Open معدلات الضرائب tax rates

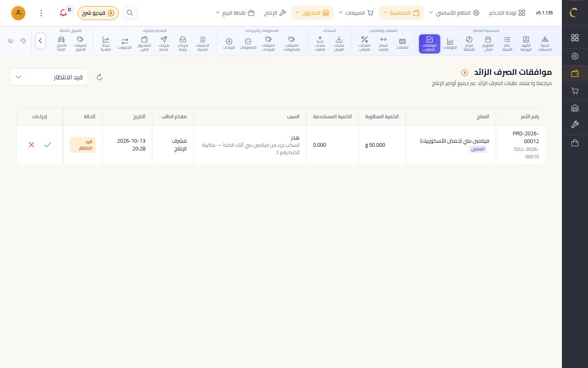(x=364, y=44)
